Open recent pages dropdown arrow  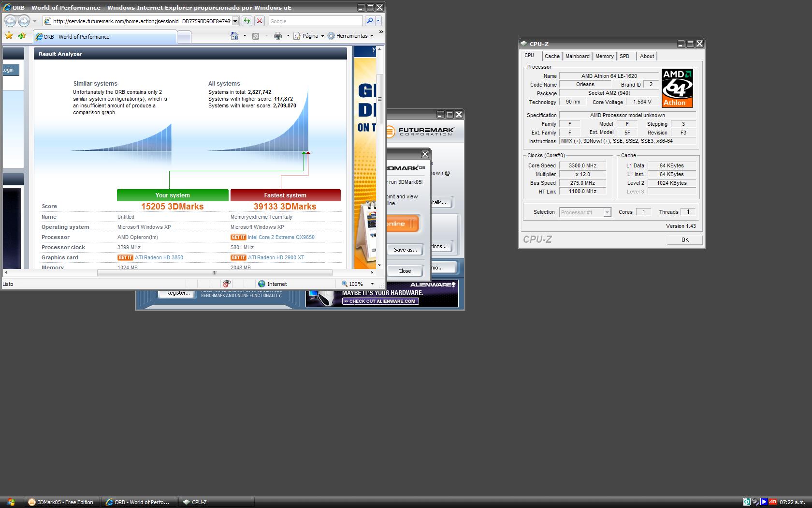(34, 21)
